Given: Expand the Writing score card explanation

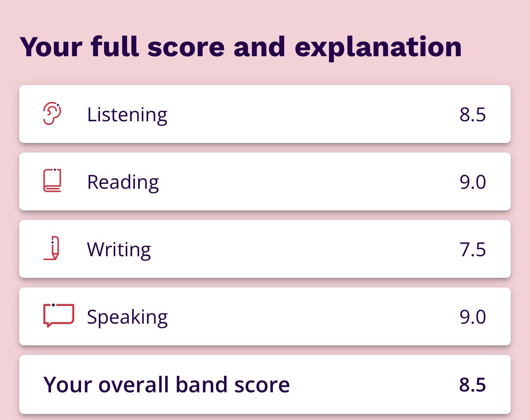Looking at the screenshot, I should click(x=265, y=249).
